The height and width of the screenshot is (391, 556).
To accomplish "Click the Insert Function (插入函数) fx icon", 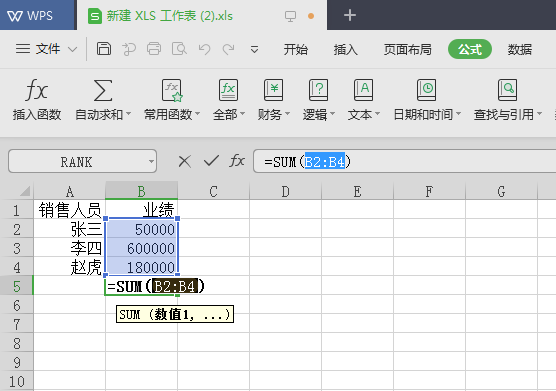I will pyautogui.click(x=37, y=90).
